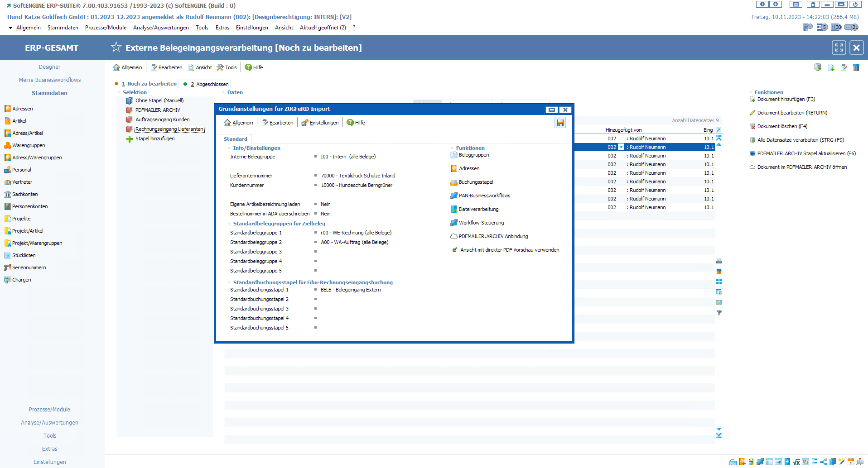Switch to the 'Abgeschlossen' tab
This screenshot has height=468, width=868.
[x=212, y=84]
